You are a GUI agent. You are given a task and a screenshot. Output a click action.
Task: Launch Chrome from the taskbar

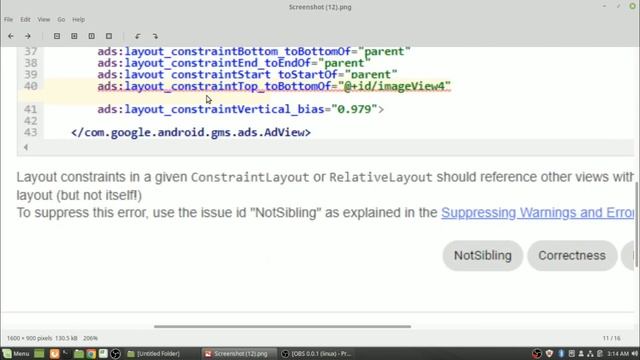tap(91, 353)
